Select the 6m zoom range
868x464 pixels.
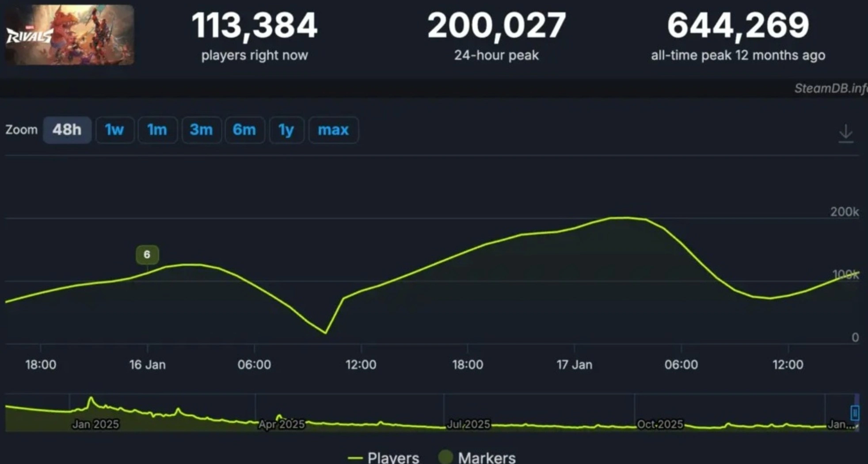[244, 130]
